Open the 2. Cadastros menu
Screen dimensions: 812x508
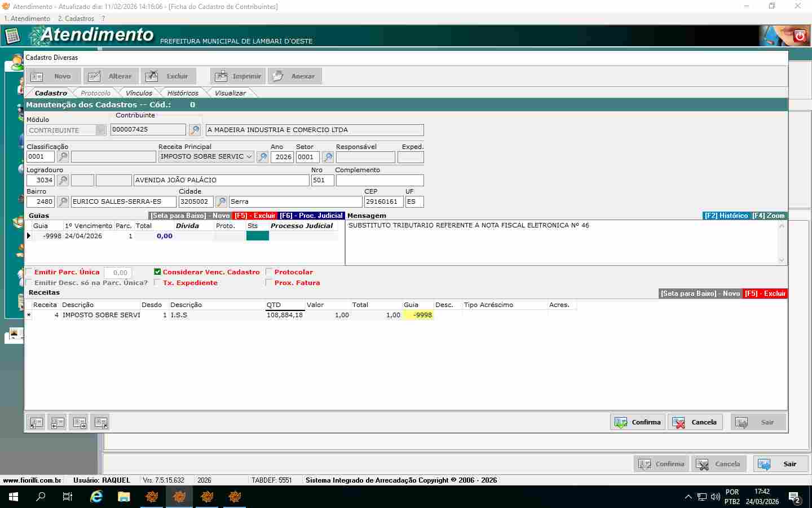click(76, 19)
